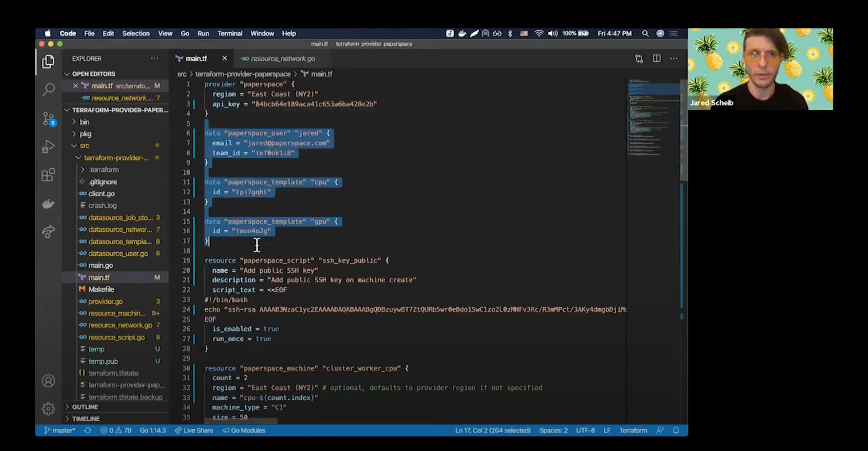Open the Live Share icon in the activity bar
Image resolution: width=868 pixels, height=451 pixels.
point(48,231)
